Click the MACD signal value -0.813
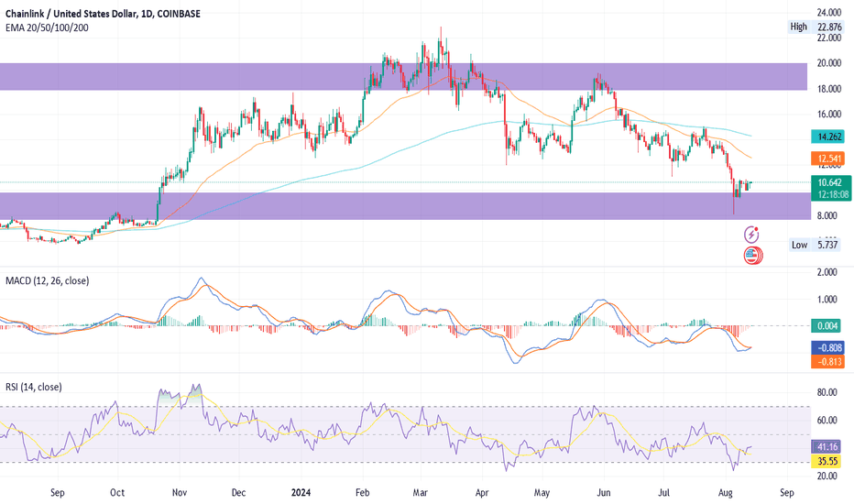This screenshot has height=504, width=854. (x=829, y=361)
